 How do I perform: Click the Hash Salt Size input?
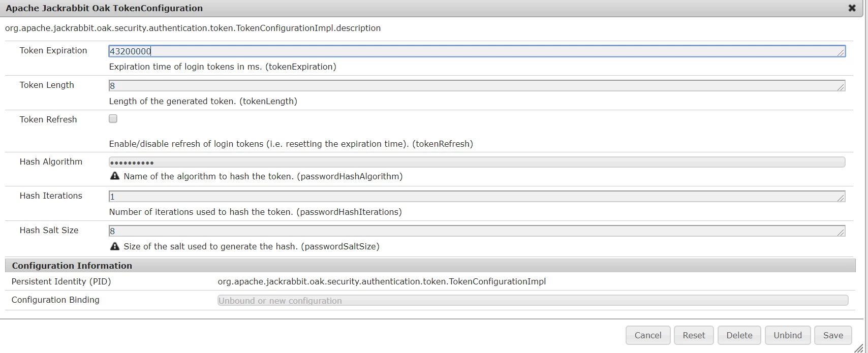(x=477, y=231)
